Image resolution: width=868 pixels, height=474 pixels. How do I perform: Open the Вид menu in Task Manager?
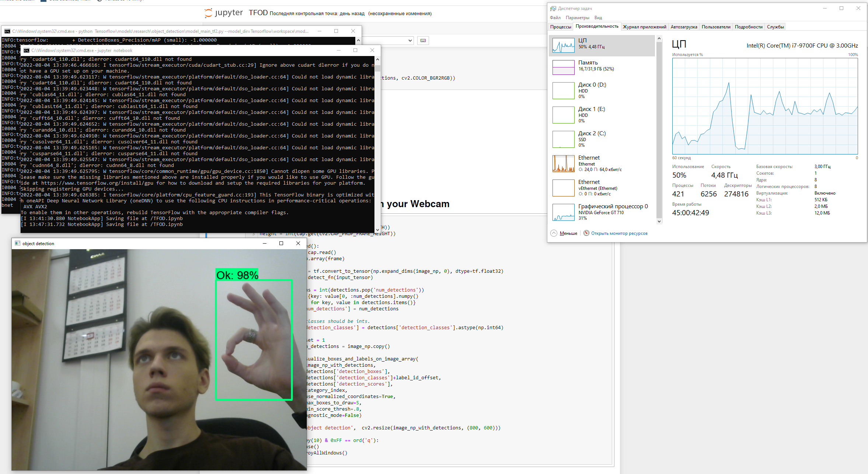(x=598, y=18)
